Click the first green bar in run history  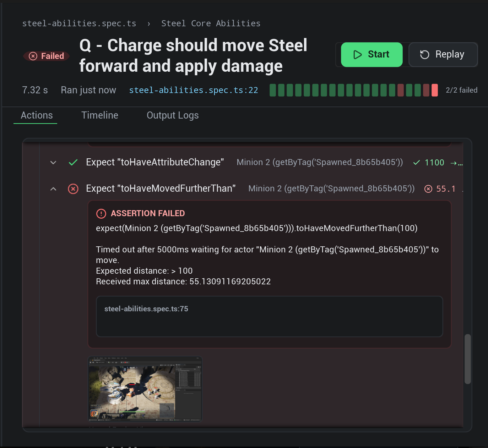point(273,90)
